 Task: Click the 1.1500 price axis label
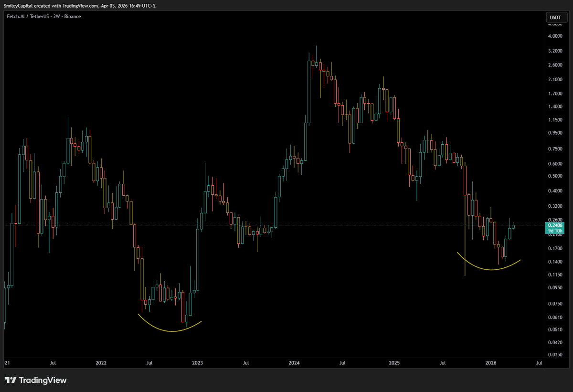tap(555, 119)
